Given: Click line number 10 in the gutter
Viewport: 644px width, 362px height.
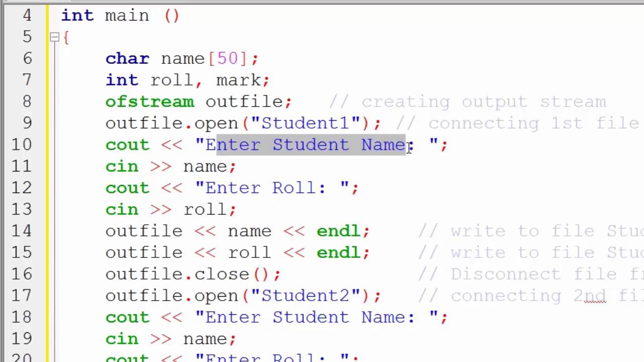Looking at the screenshot, I should pos(21,145).
